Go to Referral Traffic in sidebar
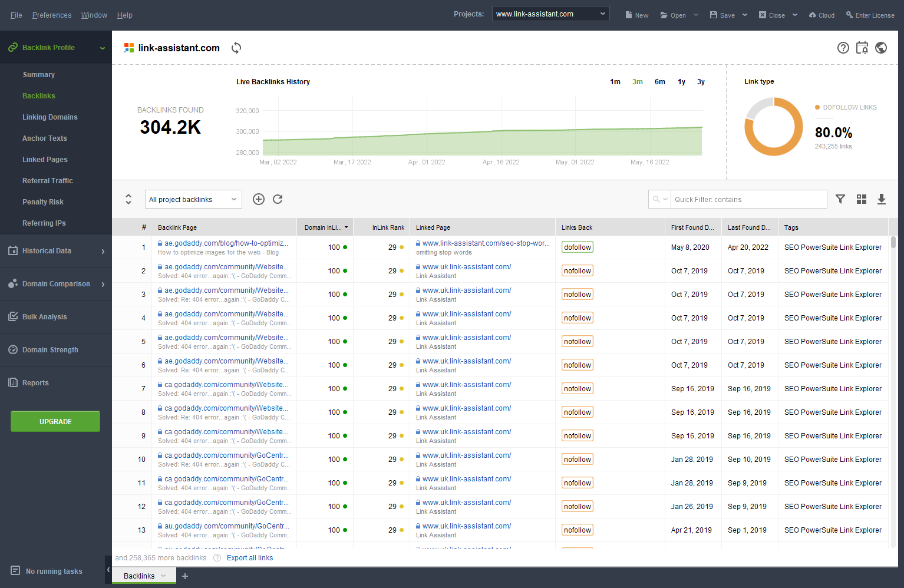 (48, 181)
